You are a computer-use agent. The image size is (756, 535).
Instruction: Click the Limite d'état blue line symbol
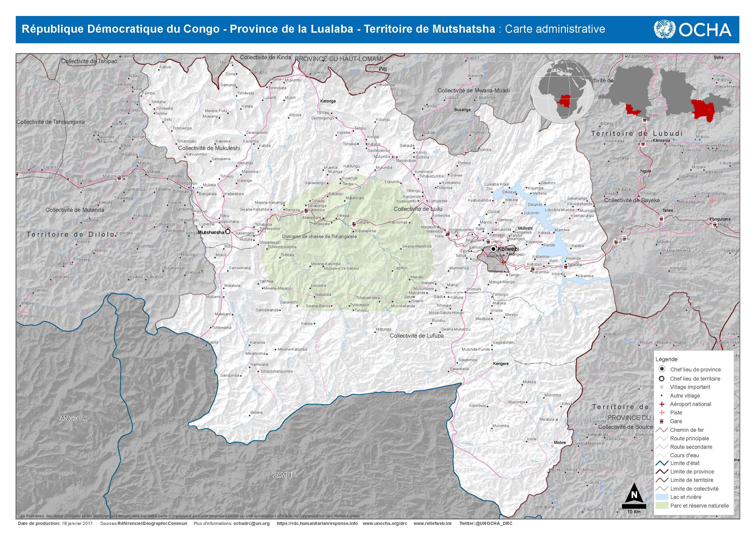(x=662, y=463)
